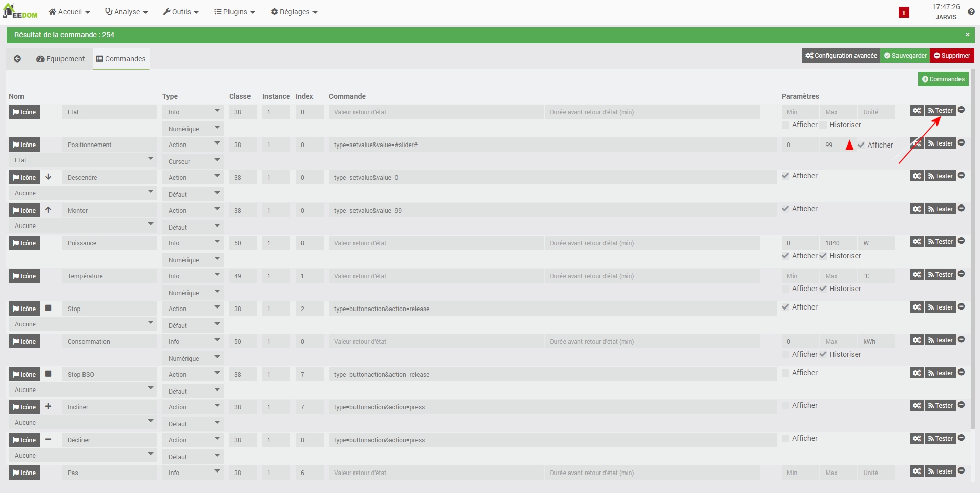Uncheck Afficher for the Stop command

785,307
